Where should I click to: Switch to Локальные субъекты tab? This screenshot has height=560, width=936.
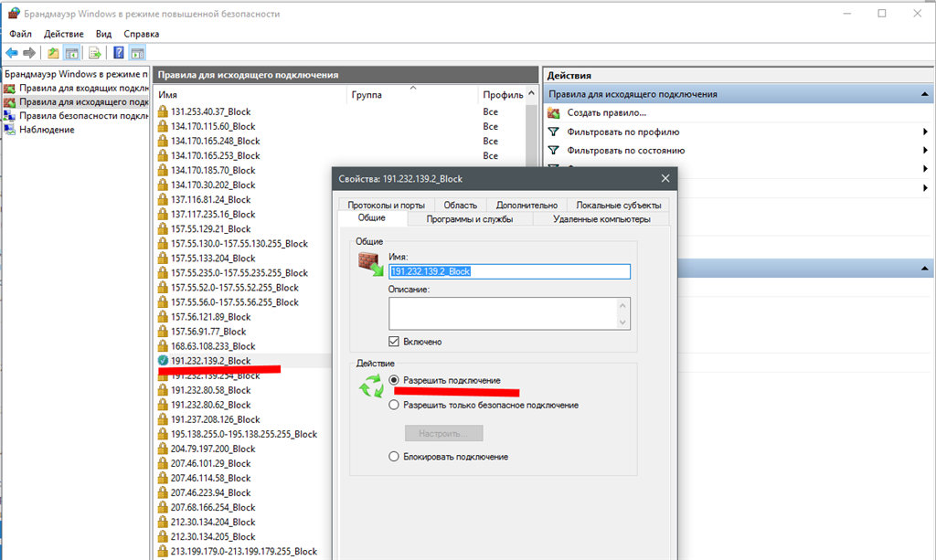pyautogui.click(x=619, y=206)
